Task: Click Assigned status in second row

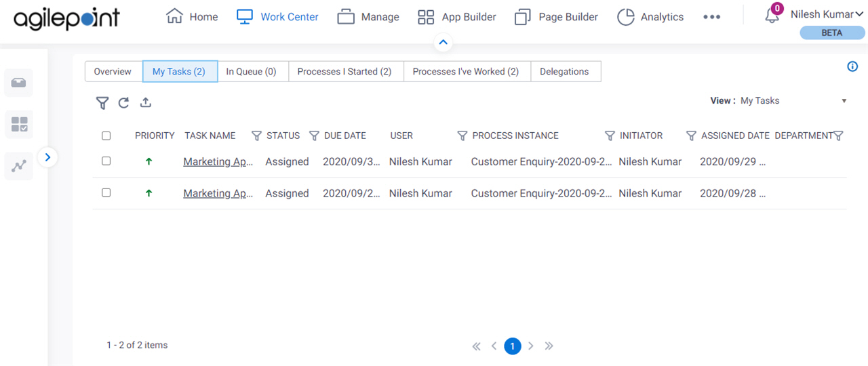Action: click(287, 193)
